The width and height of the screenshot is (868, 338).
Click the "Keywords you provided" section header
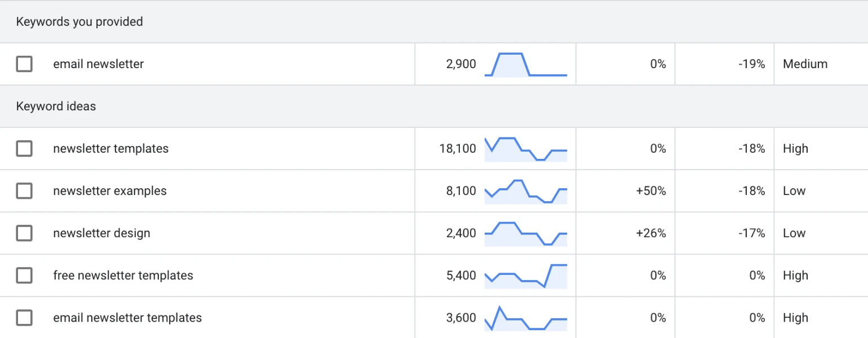pyautogui.click(x=79, y=22)
